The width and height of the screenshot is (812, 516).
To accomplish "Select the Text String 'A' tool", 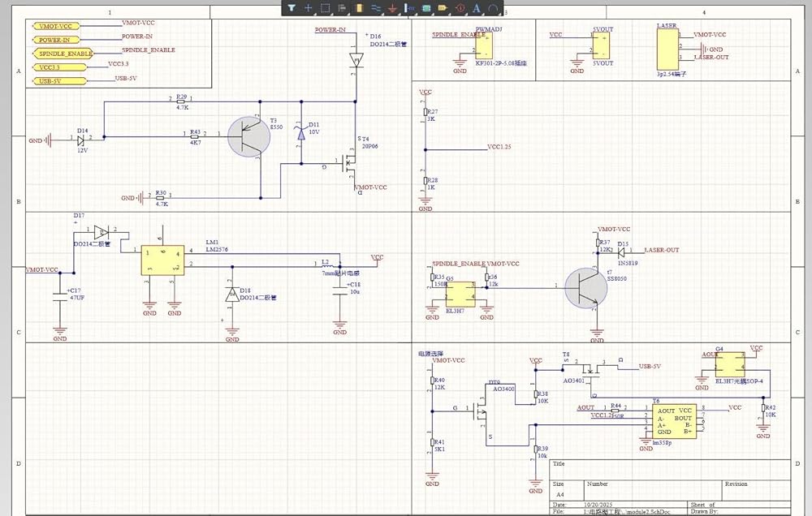I will pyautogui.click(x=477, y=8).
